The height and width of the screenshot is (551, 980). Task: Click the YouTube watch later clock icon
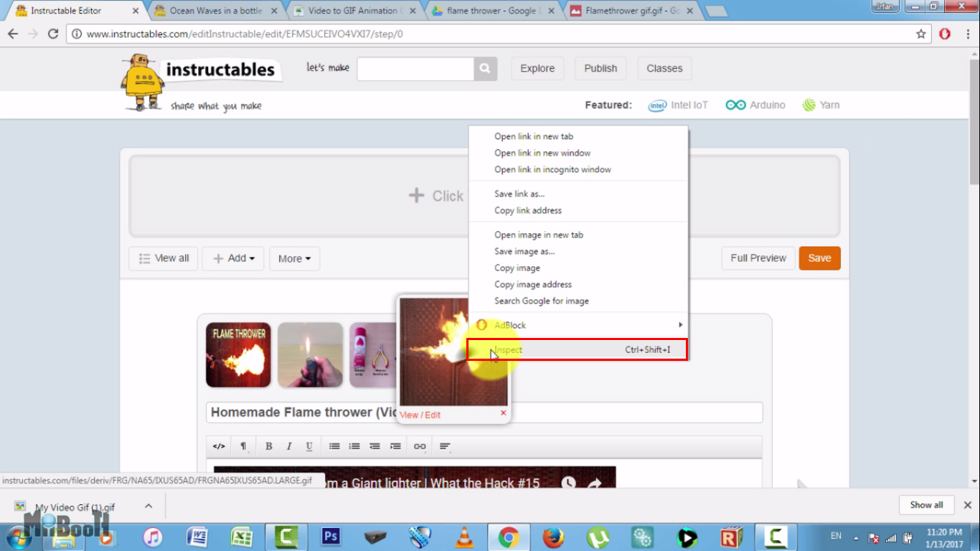point(568,483)
